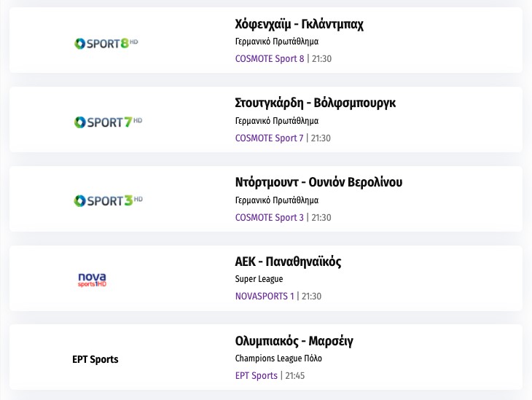532x400 pixels.
Task: Select the purple EPT Sports channel link
Action: (x=257, y=376)
